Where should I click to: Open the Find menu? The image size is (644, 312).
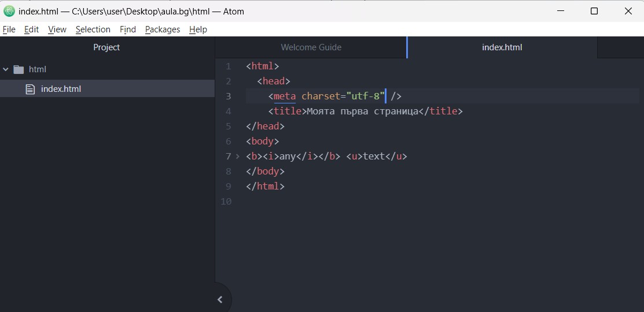coord(128,29)
